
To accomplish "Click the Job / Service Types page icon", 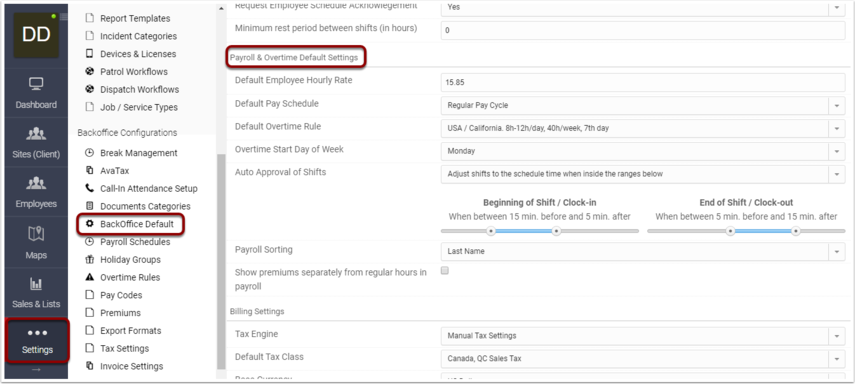I will (x=89, y=107).
